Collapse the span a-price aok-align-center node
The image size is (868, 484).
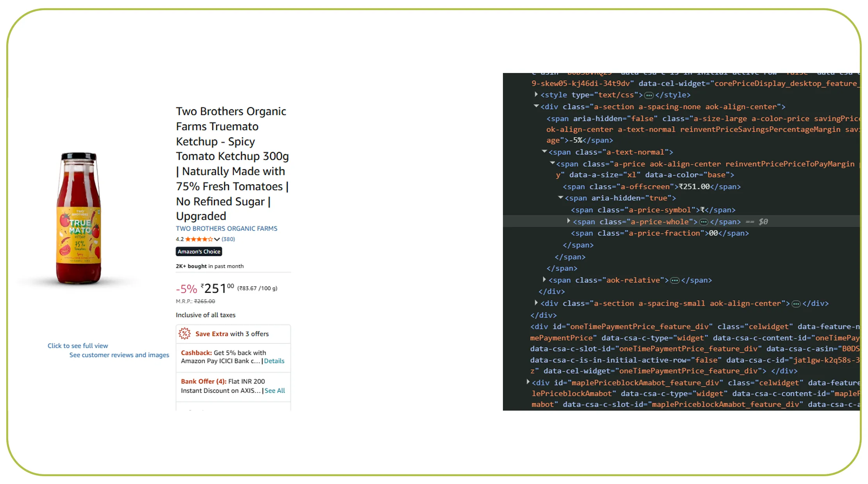[x=552, y=163]
